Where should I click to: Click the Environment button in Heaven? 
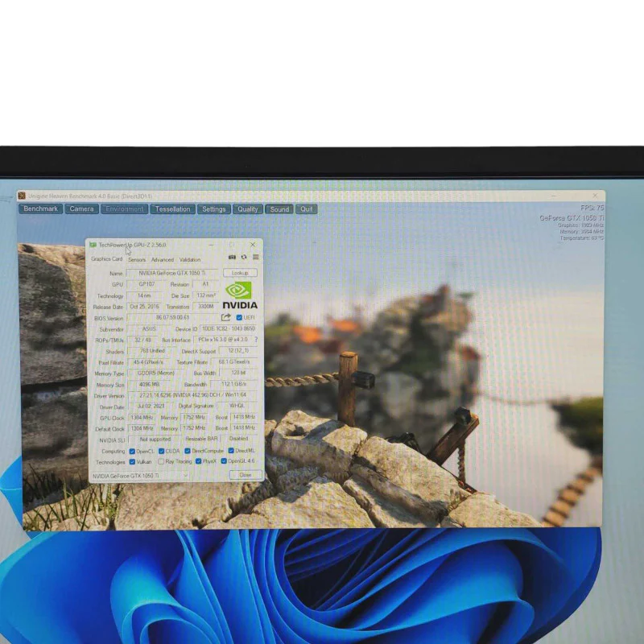125,209
